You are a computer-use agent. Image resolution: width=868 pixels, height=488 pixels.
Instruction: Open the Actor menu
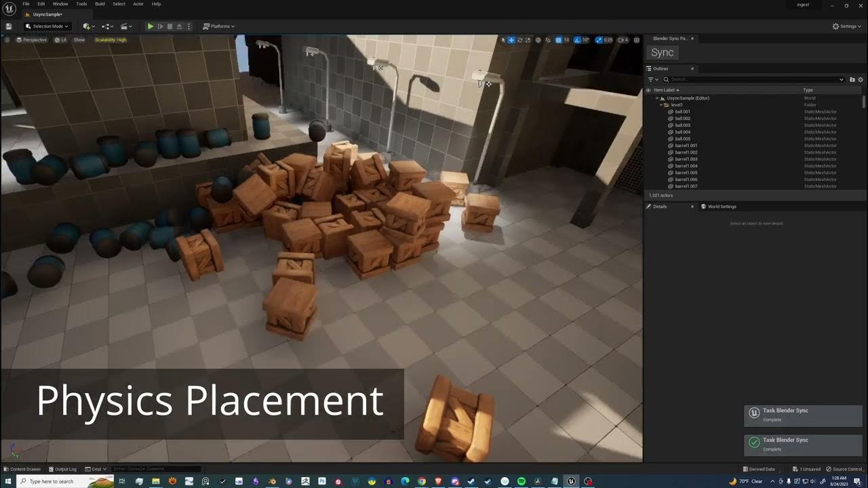[x=138, y=4]
